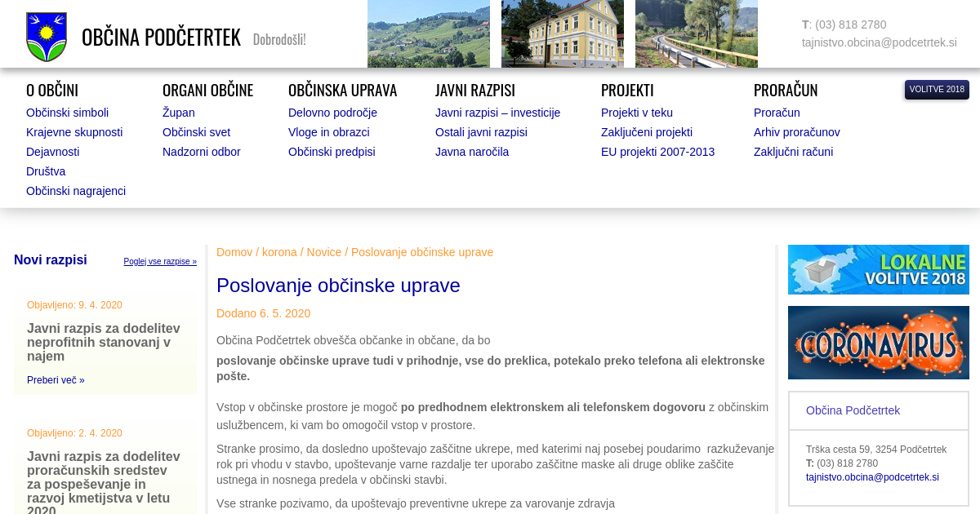Click Novice breadcrumb link

[324, 252]
